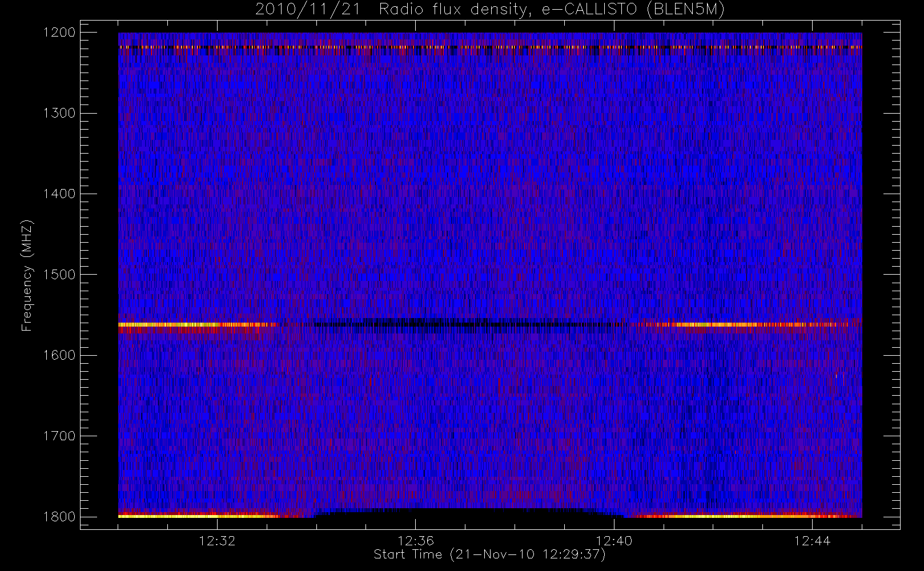Screen dimensions: 924x571
Task: Select the 1200 frequency axis label
Action: point(59,32)
